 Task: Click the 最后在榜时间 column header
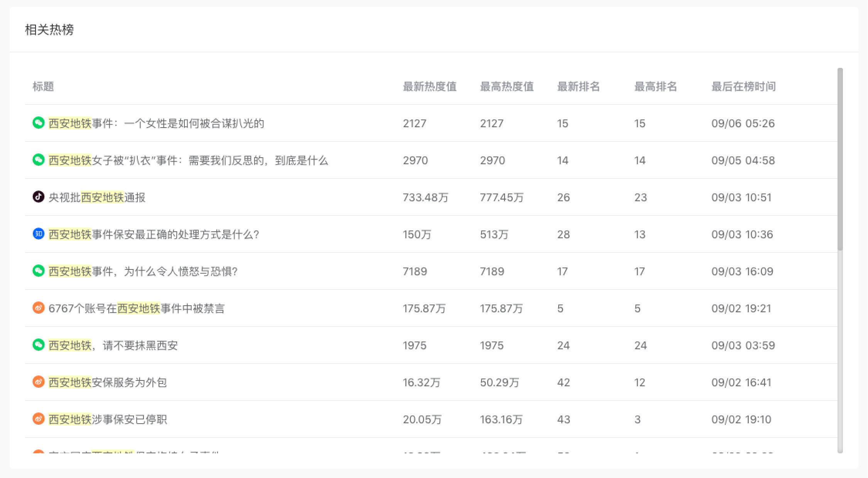pyautogui.click(x=743, y=86)
